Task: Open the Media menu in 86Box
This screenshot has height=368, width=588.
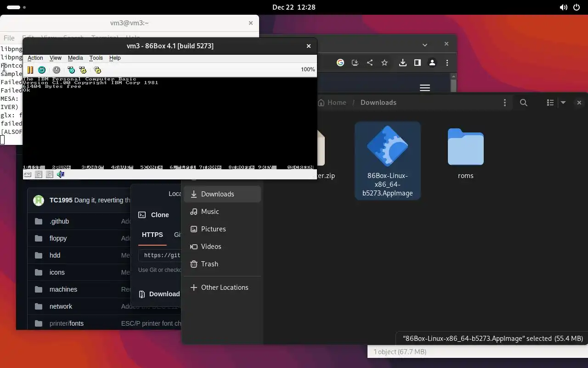Action: tap(75, 58)
